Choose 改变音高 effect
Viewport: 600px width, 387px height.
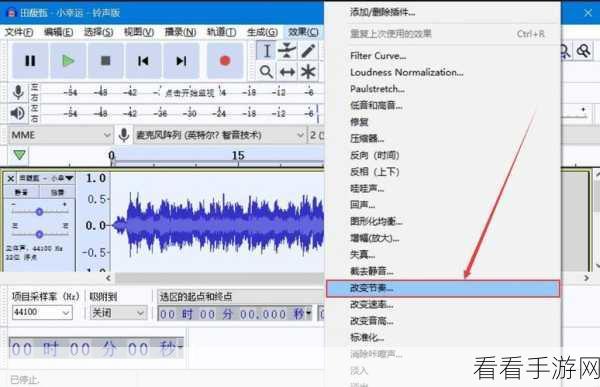442,321
